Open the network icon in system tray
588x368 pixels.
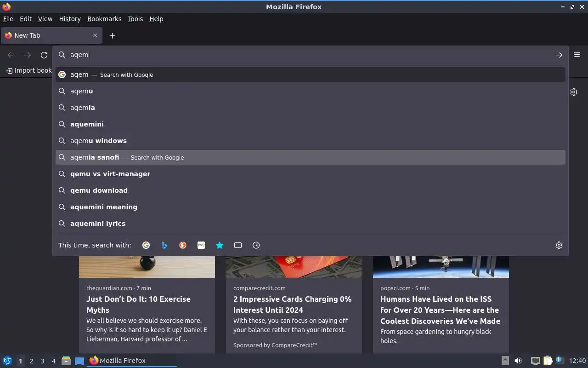coord(535,361)
